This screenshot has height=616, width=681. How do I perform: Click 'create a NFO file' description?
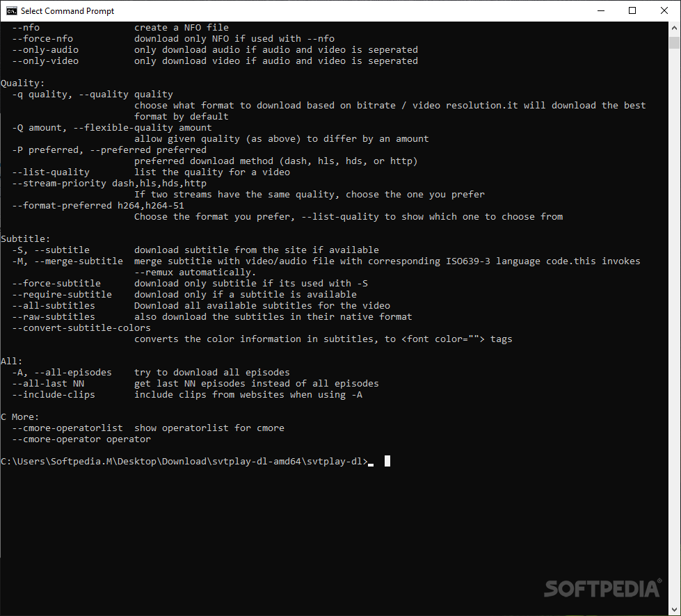click(x=181, y=28)
